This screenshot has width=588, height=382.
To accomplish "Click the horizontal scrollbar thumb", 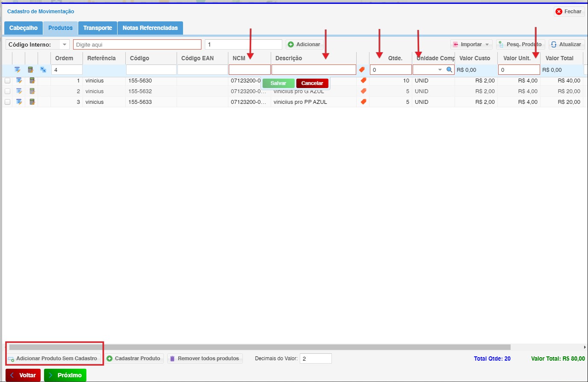I will [260, 347].
